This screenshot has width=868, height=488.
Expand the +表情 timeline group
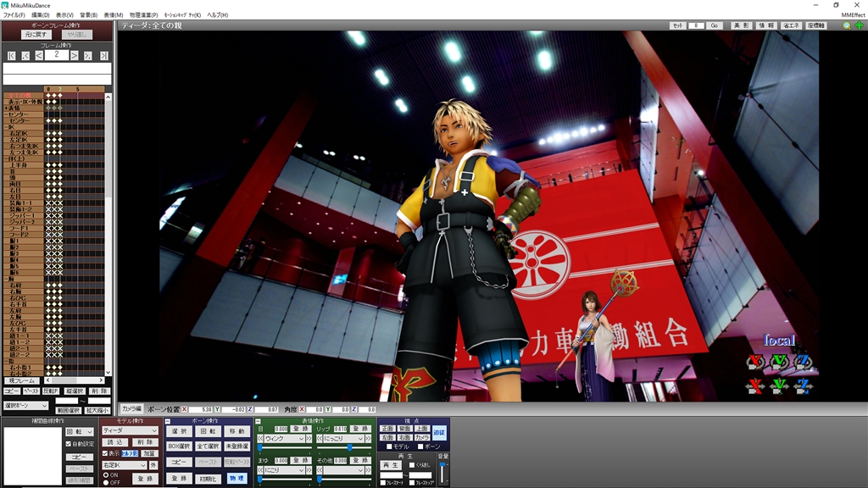pyautogui.click(x=6, y=108)
